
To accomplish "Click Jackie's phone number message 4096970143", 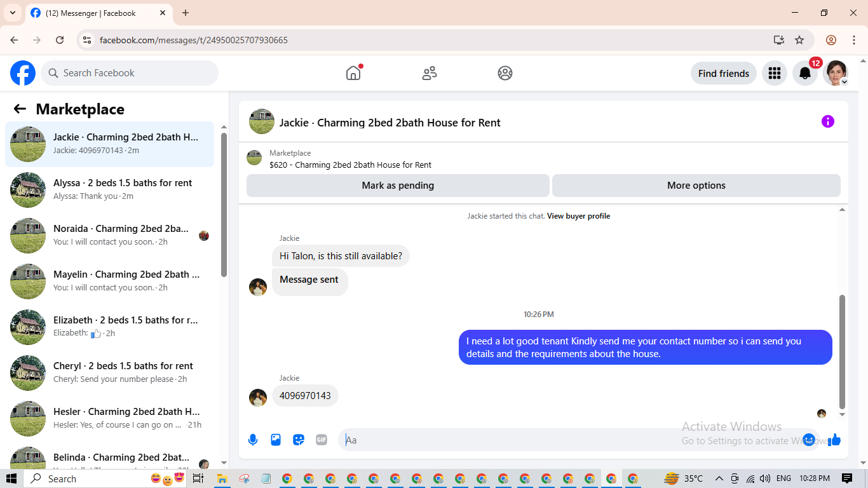I will (305, 396).
